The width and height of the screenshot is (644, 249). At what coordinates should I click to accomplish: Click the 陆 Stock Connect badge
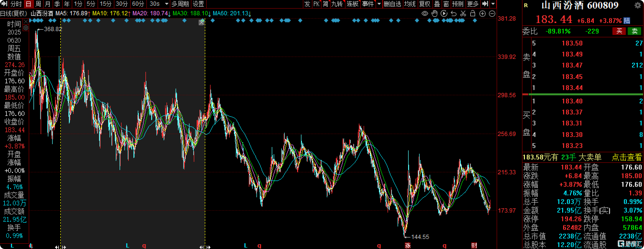coord(627,21)
